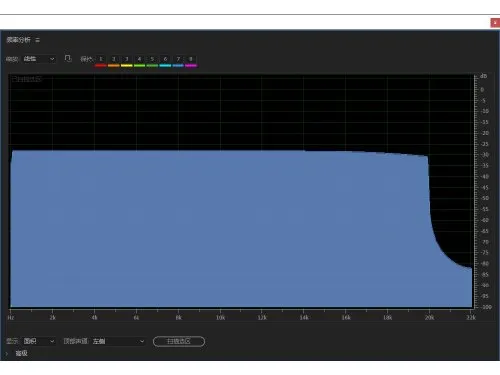Copy all graph data to clipboard icon
The height and width of the screenshot is (375, 500).
coord(68,59)
